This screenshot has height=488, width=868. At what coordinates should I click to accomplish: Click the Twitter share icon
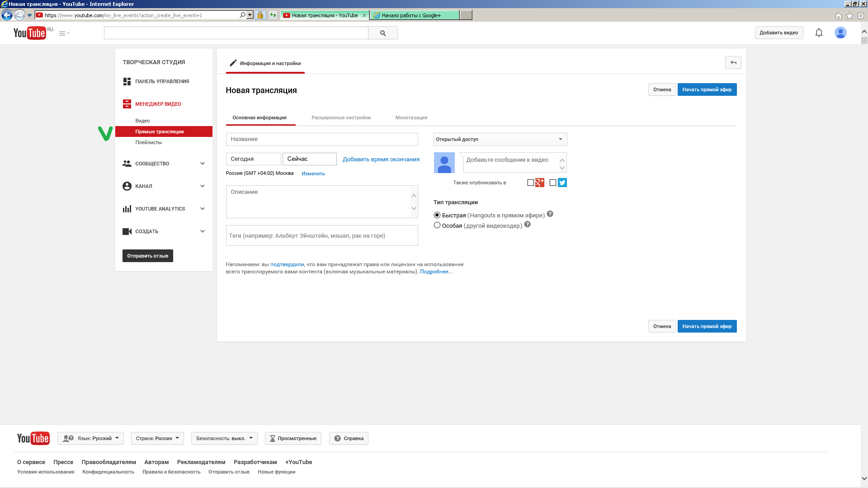(x=562, y=183)
